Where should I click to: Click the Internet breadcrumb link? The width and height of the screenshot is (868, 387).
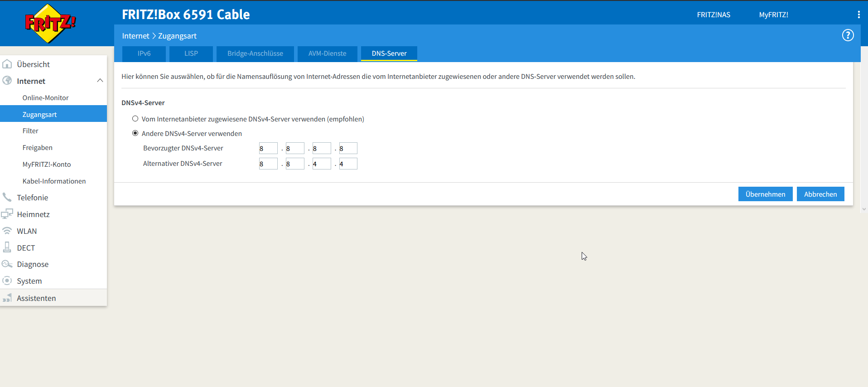tap(135, 36)
